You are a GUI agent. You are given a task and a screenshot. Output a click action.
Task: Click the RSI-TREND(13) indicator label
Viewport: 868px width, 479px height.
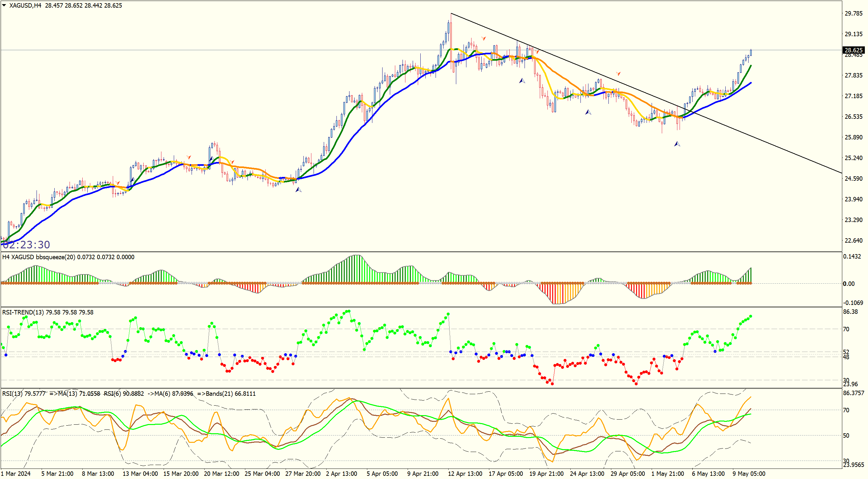pyautogui.click(x=23, y=312)
